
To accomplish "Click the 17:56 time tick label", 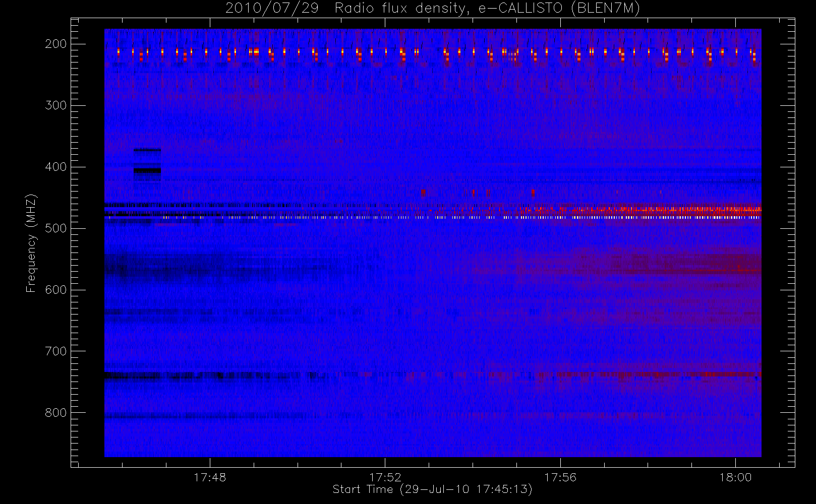I will 560,477.
